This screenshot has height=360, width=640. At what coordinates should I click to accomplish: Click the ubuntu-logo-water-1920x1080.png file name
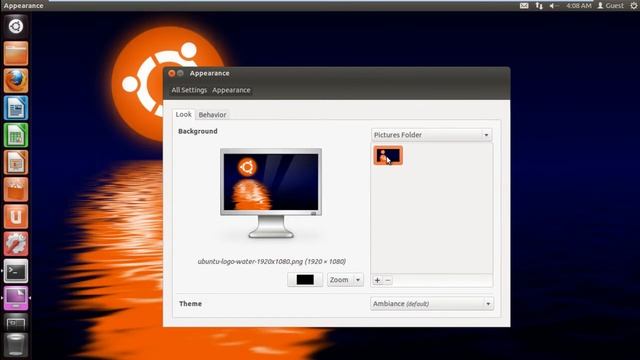(x=250, y=261)
